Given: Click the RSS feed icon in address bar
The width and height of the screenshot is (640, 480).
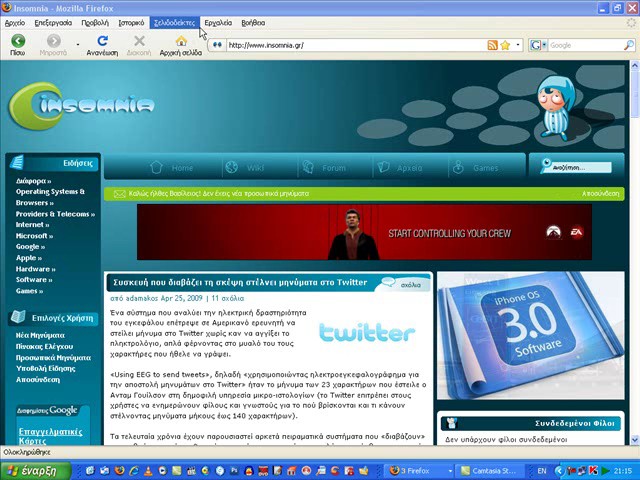Looking at the screenshot, I should point(493,45).
